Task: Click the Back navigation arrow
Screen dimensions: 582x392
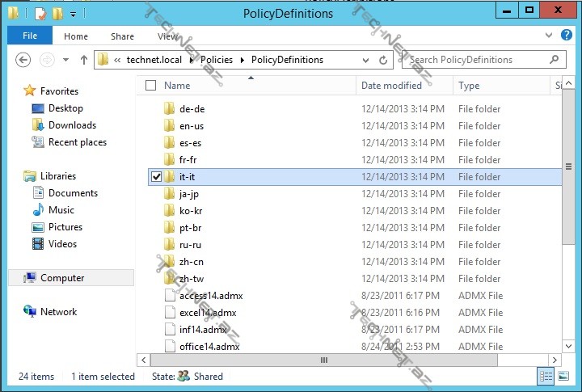Action: tap(23, 60)
